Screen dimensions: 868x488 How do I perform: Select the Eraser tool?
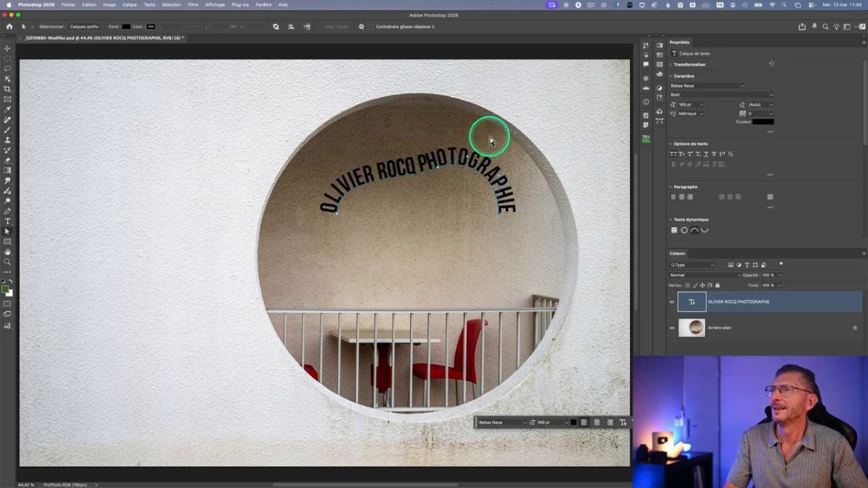pyautogui.click(x=7, y=160)
